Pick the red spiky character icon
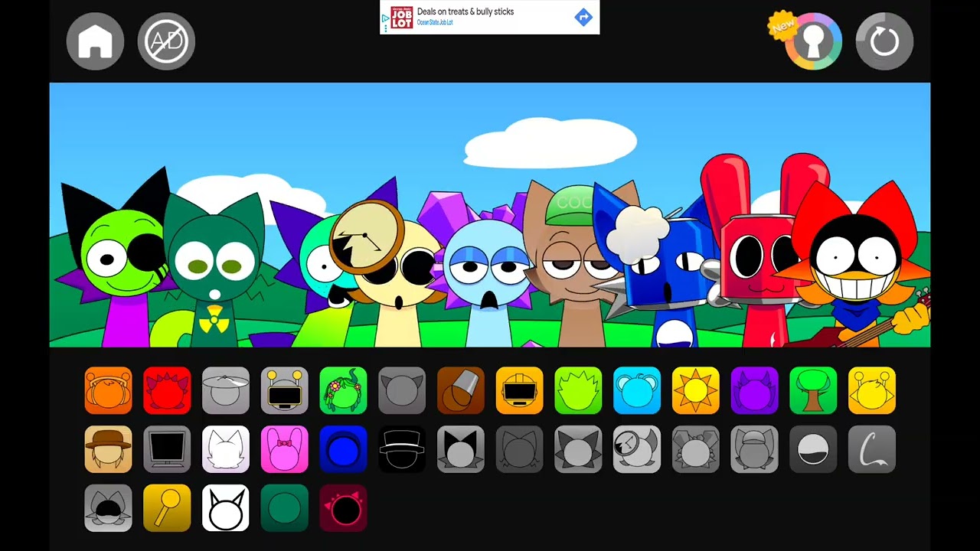980x551 pixels. point(167,390)
